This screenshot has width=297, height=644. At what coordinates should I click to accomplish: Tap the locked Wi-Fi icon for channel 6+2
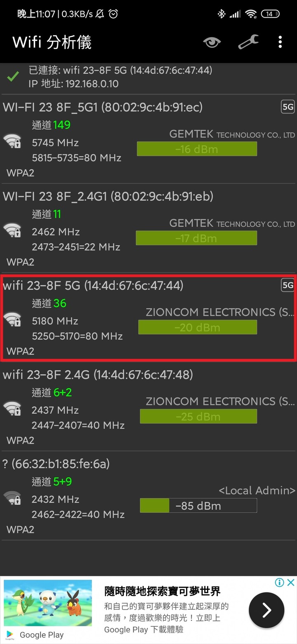coord(12,409)
